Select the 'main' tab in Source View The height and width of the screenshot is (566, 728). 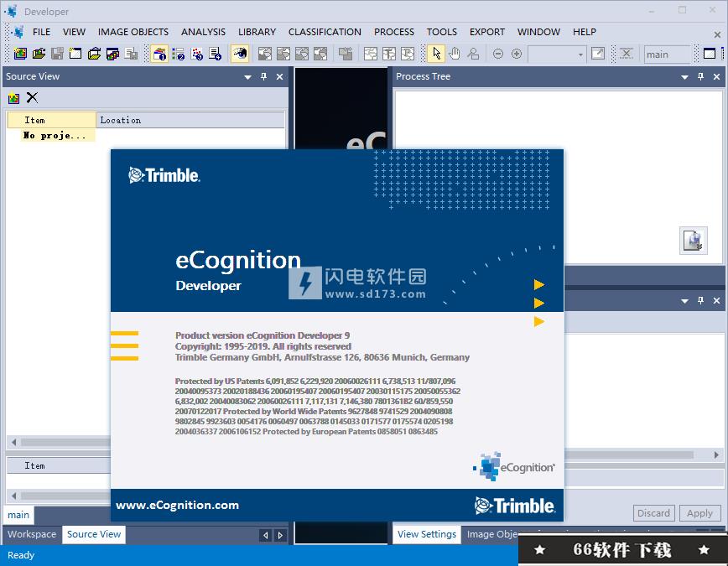18,515
